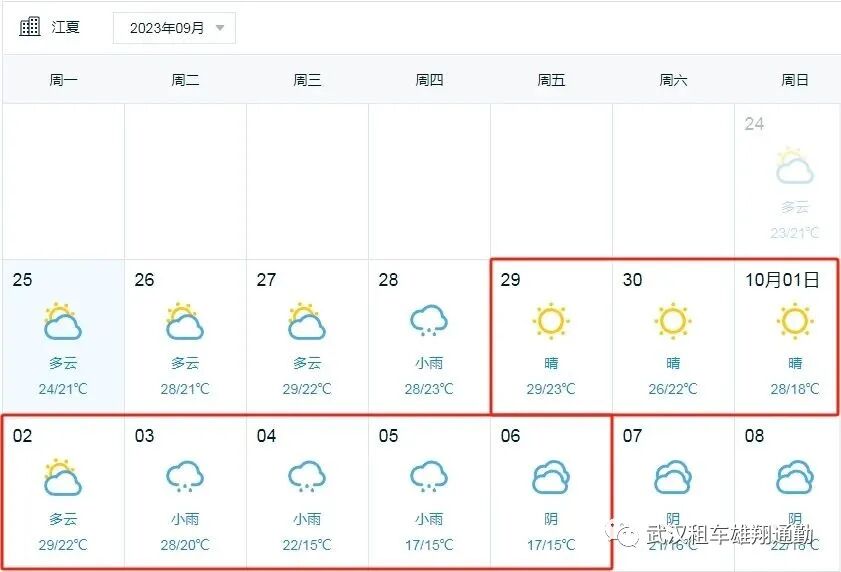Screen dimensions: 841x572
Task: Click the 周日 column header
Action: 795,80
